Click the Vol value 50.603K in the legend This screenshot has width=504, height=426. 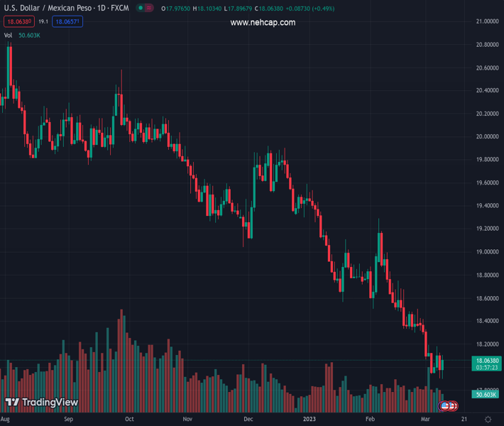point(29,35)
